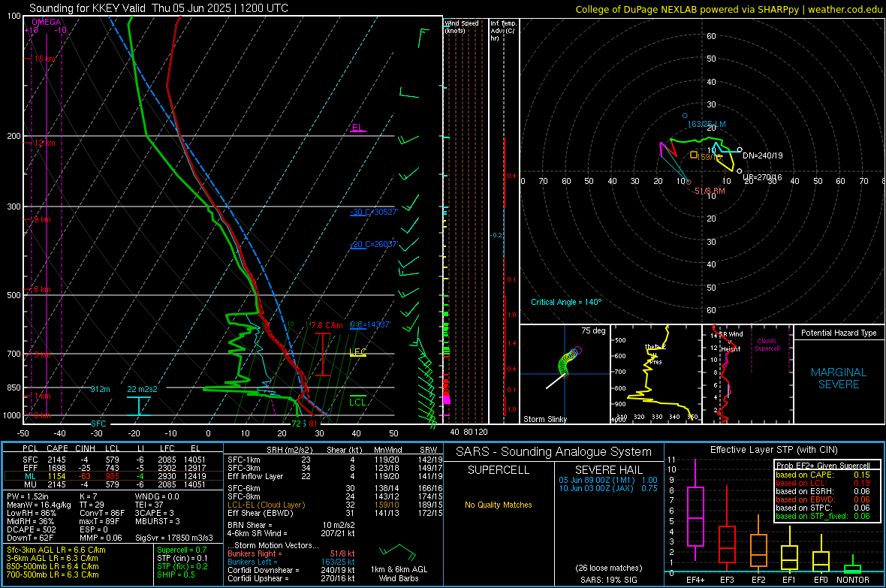Image resolution: width=886 pixels, height=588 pixels.
Task: Click the 75 deg value in slinky panel
Action: point(593,330)
